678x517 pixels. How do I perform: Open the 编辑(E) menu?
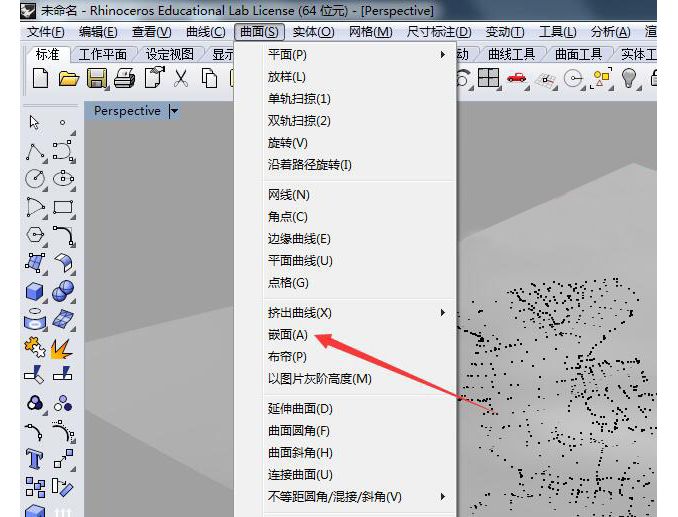[98, 32]
